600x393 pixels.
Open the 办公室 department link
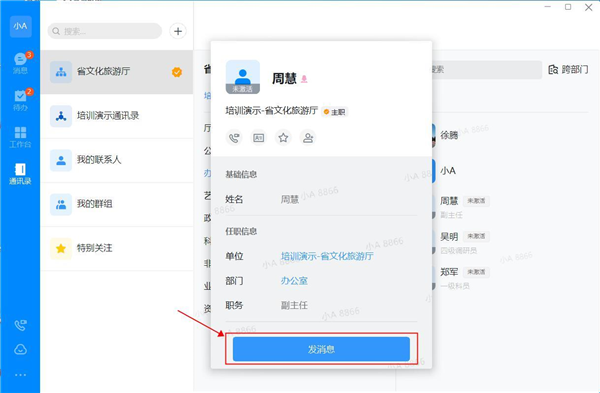coord(294,280)
